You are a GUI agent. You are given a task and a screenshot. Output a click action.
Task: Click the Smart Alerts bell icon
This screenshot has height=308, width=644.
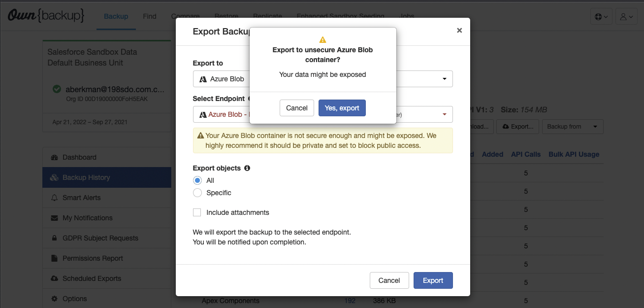(x=54, y=198)
